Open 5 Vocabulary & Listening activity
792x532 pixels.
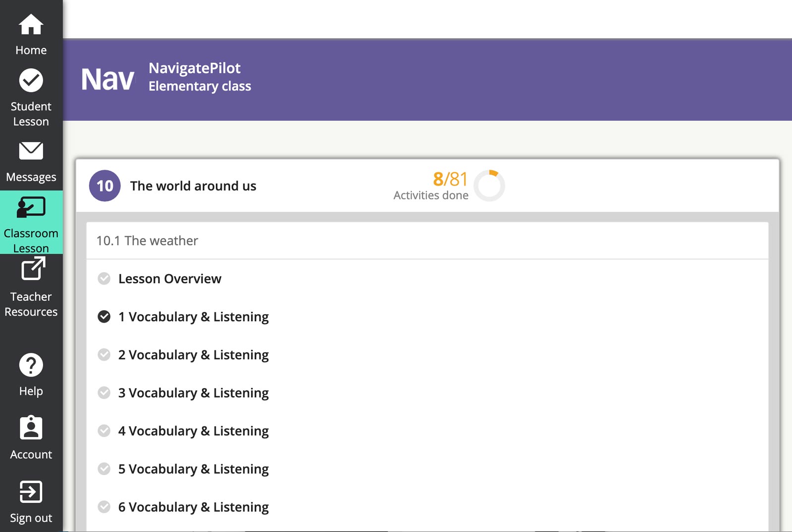(x=193, y=469)
